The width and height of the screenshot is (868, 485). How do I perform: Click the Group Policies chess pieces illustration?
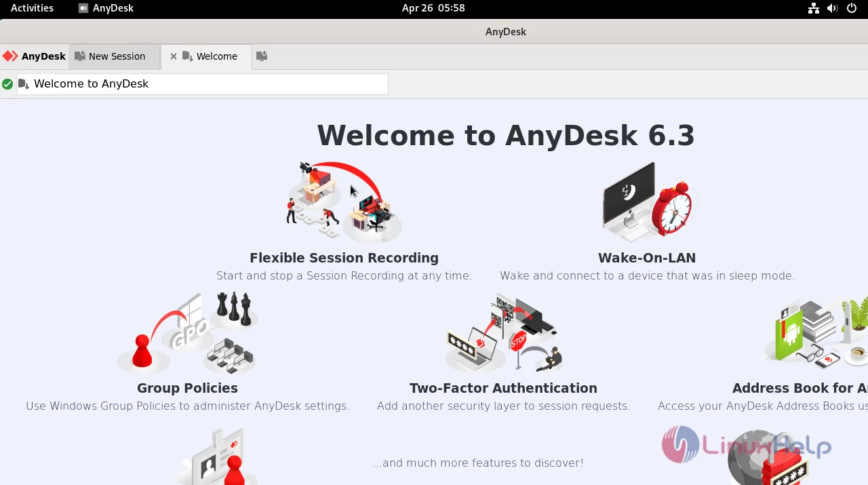(186, 332)
